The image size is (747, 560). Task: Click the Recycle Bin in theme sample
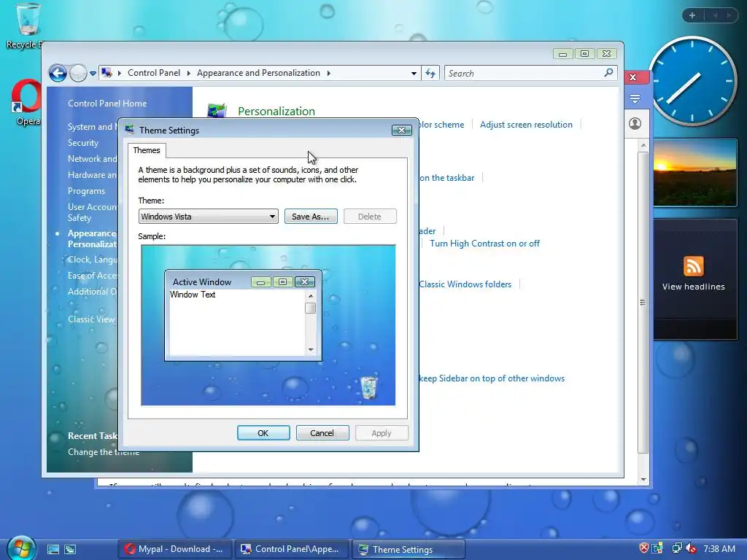tap(368, 386)
